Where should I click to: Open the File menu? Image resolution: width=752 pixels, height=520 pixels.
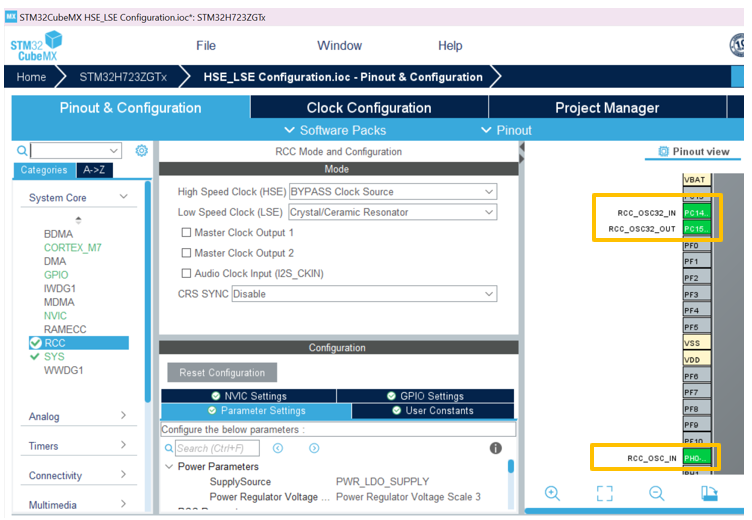click(x=206, y=46)
